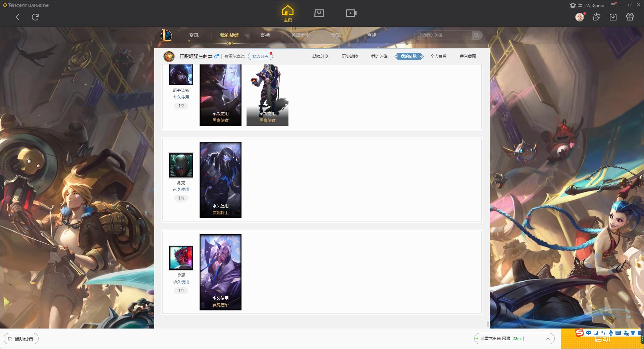The image size is (644, 349).
Task: Open the 灵能特工 skin card
Action: [220, 180]
